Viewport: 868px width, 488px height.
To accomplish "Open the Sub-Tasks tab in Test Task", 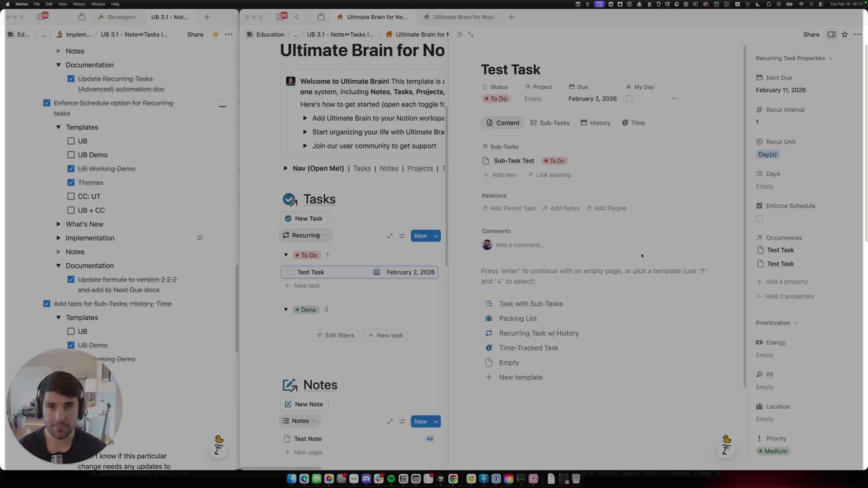I will point(549,123).
